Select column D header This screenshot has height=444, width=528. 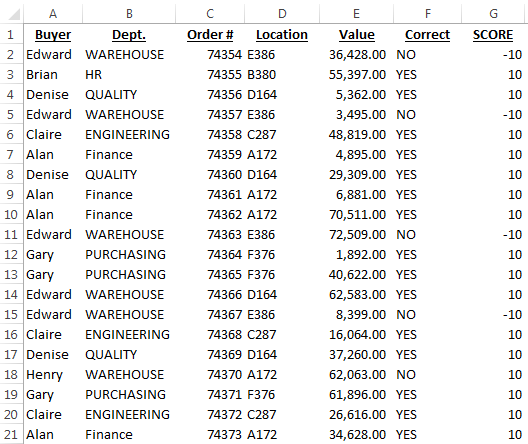282,13
